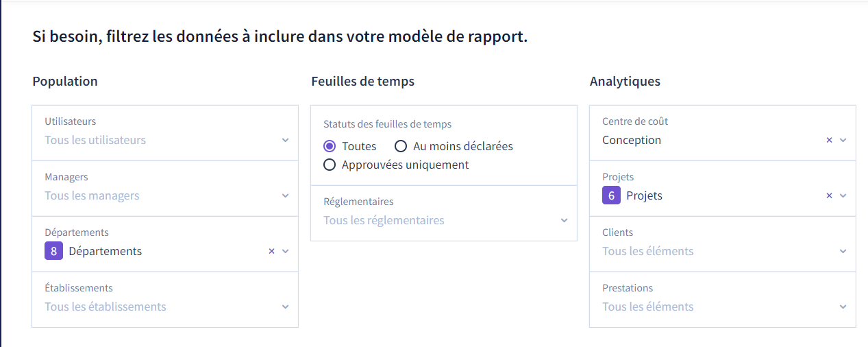868x347 pixels.
Task: Expand the Utilisateurs dropdown chevron
Action: coord(286,140)
